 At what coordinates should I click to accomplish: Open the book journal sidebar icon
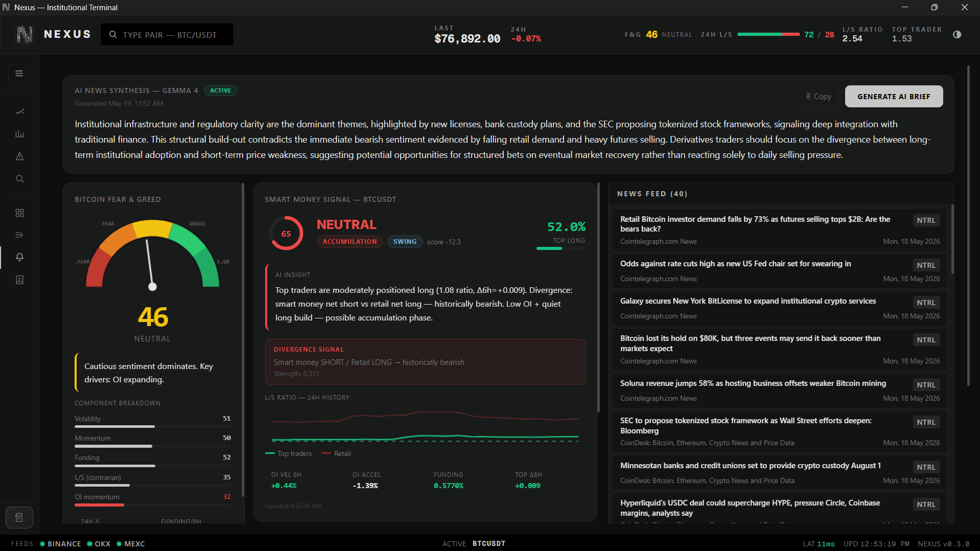[19, 280]
